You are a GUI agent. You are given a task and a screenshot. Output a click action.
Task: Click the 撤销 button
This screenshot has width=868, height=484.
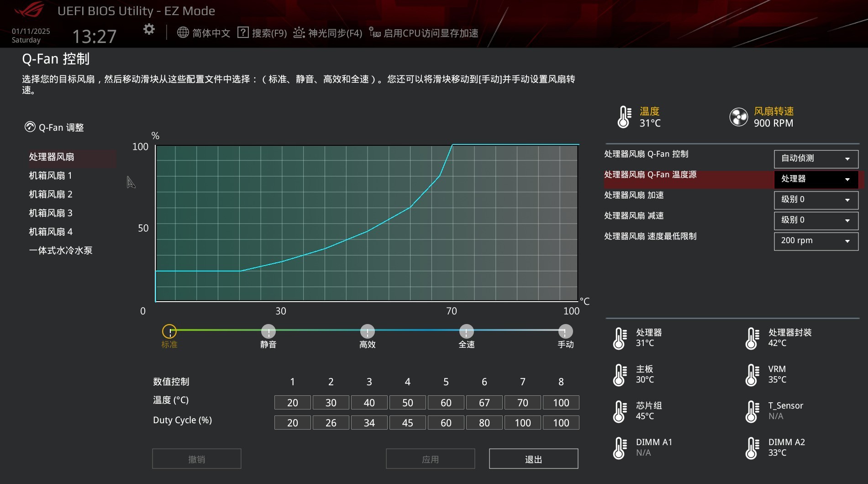pos(197,459)
